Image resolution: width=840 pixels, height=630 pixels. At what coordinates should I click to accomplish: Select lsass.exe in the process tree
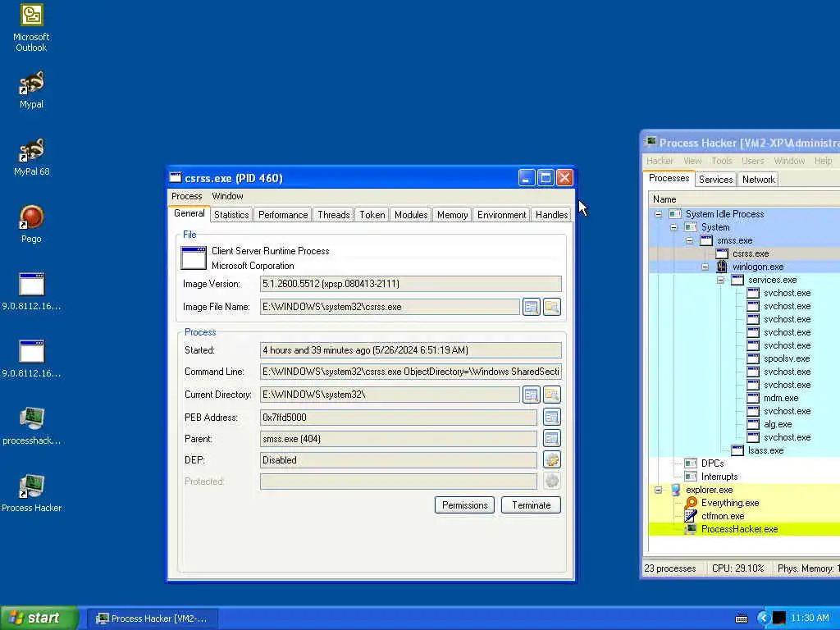click(x=765, y=450)
